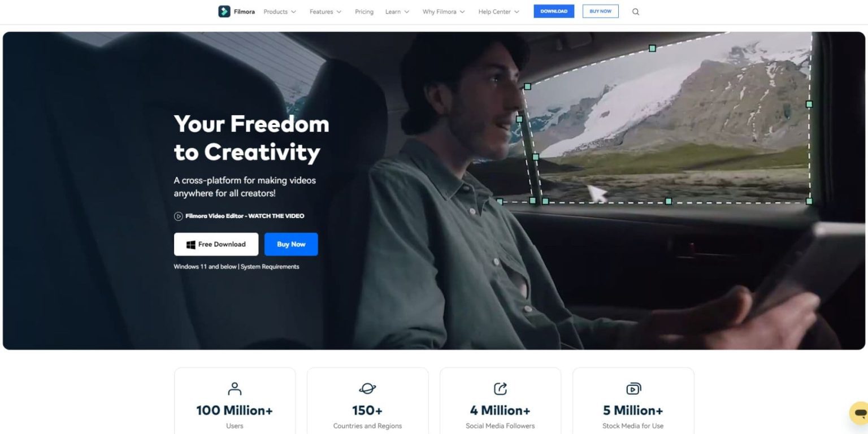Open the System Requirements link

click(270, 267)
